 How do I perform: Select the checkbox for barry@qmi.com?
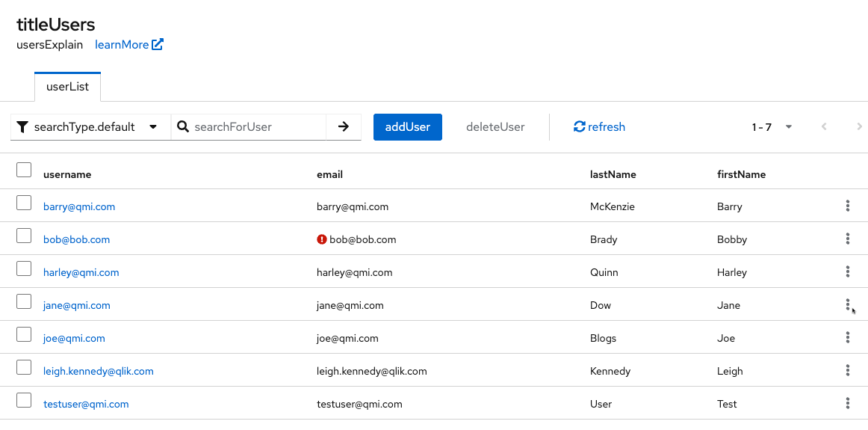(x=24, y=203)
